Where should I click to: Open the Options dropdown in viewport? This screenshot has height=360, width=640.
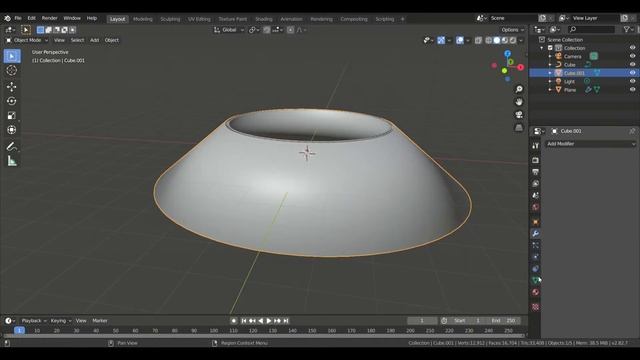coord(513,30)
